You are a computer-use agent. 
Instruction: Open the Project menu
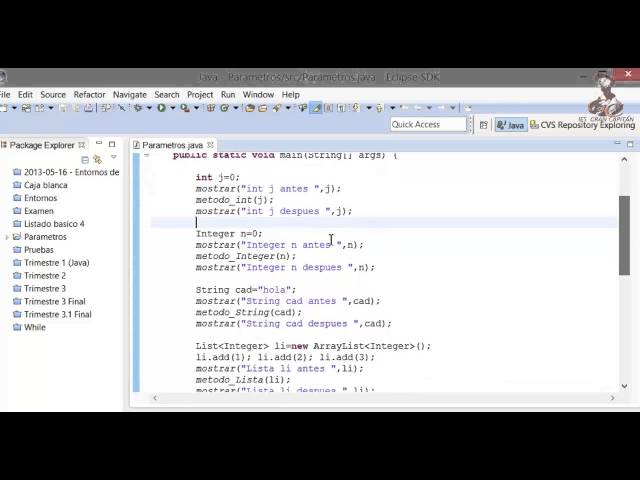click(200, 95)
